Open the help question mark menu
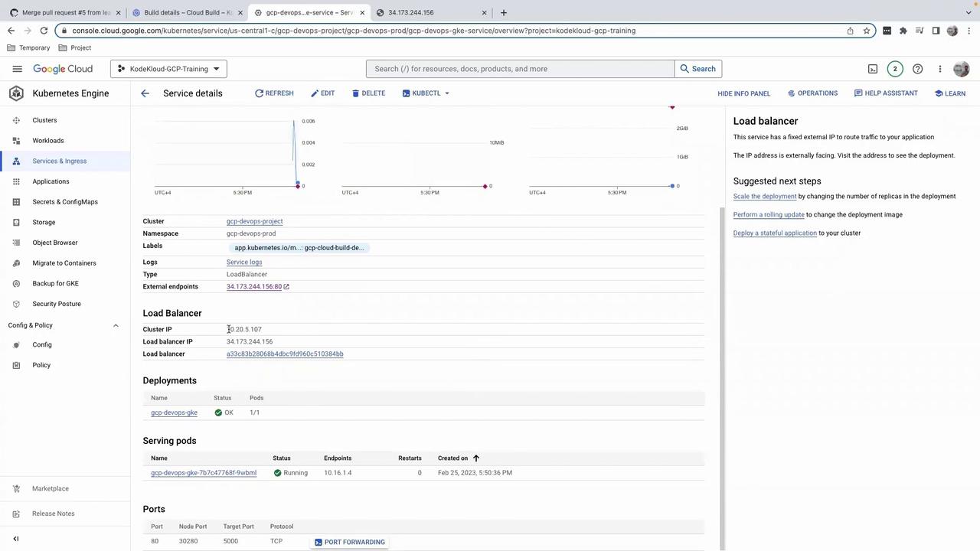Viewport: 980px width, 551px height. [918, 69]
